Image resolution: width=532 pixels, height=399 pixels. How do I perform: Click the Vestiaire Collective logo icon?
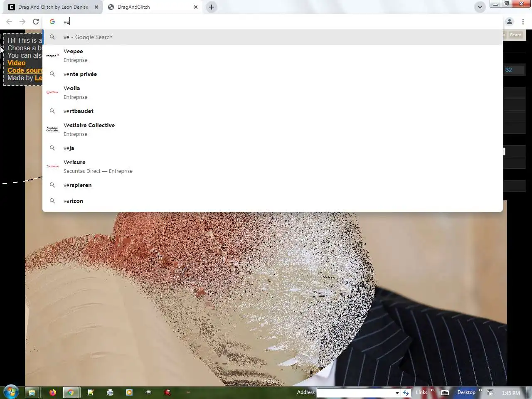(52, 129)
